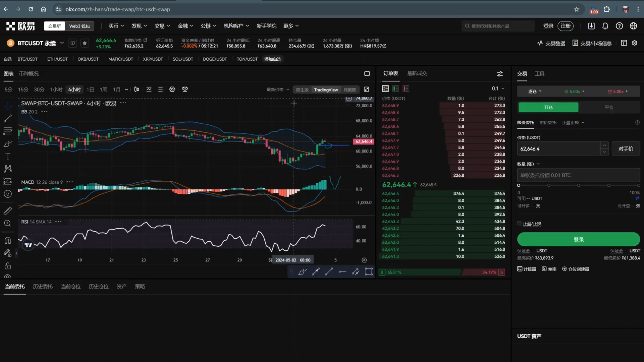Switch chart to 原生版 mode
The width and height of the screenshot is (644, 362).
coord(302,89)
